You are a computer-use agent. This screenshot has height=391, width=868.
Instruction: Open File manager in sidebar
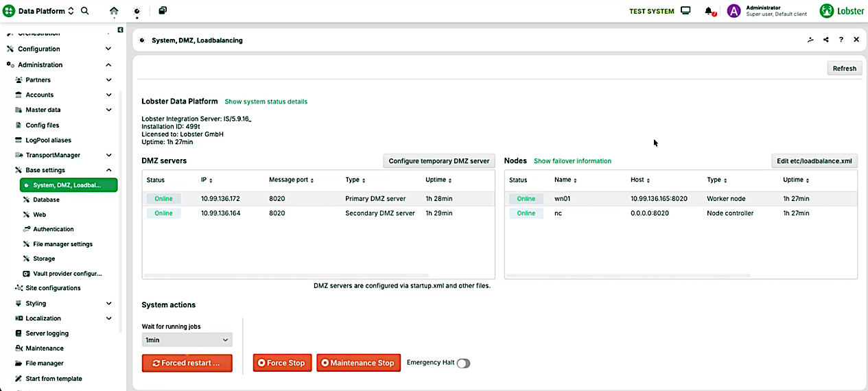click(45, 364)
